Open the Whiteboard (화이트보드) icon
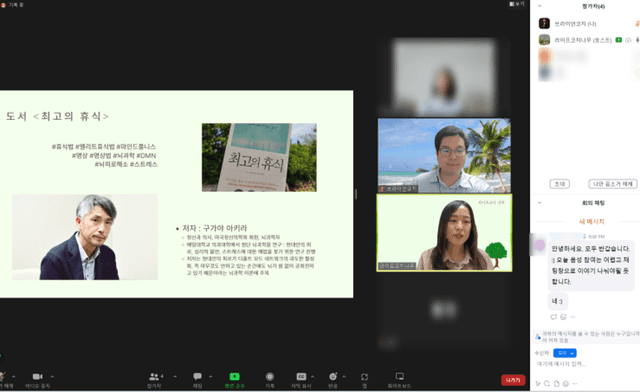This screenshot has width=640, height=392. click(400, 376)
